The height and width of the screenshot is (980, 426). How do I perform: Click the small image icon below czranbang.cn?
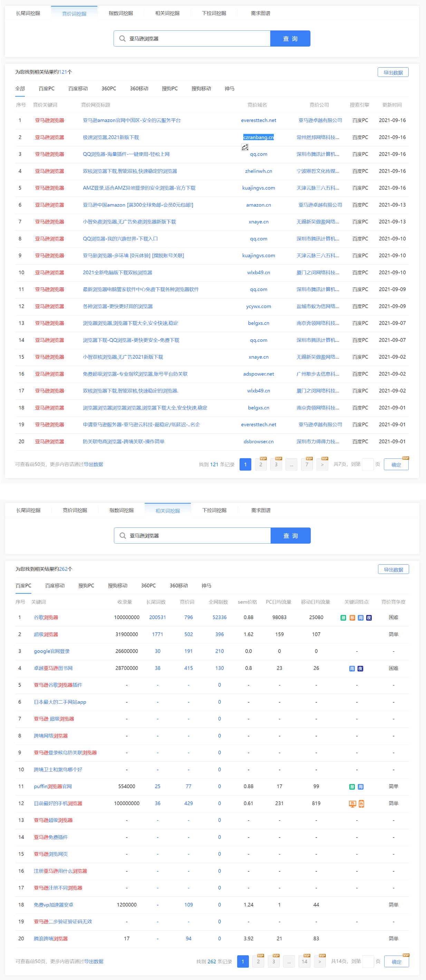click(245, 147)
